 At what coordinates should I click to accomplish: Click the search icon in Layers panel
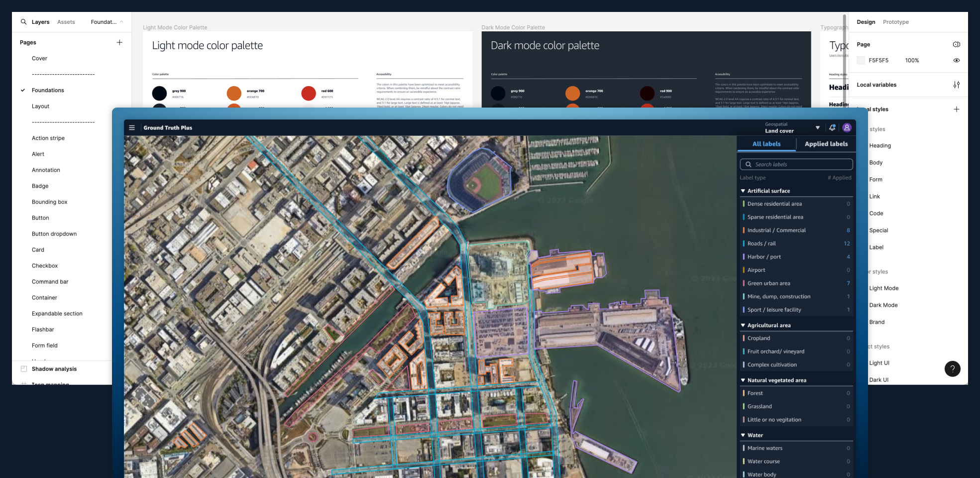click(x=23, y=22)
